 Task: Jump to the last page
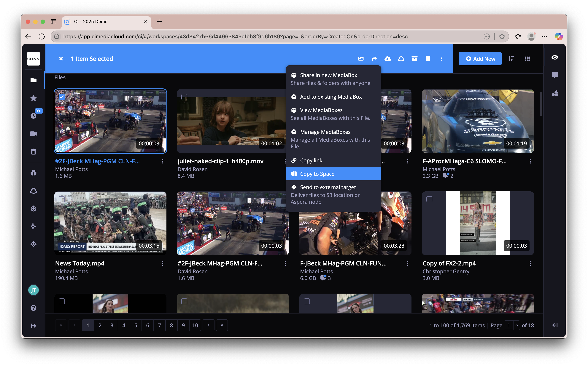click(222, 325)
